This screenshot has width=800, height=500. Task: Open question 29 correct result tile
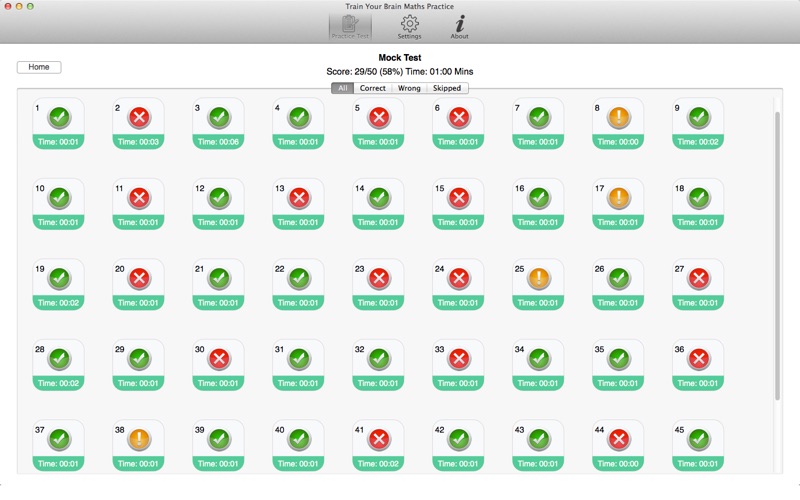[138, 365]
